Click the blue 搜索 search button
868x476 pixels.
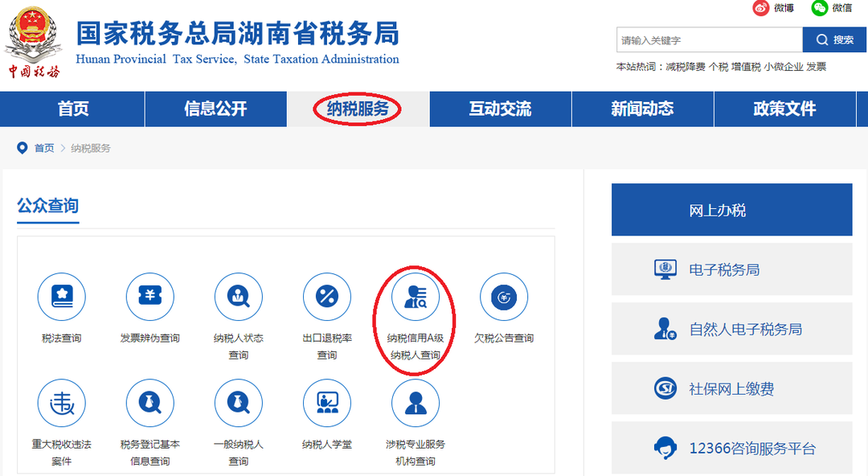click(x=834, y=40)
